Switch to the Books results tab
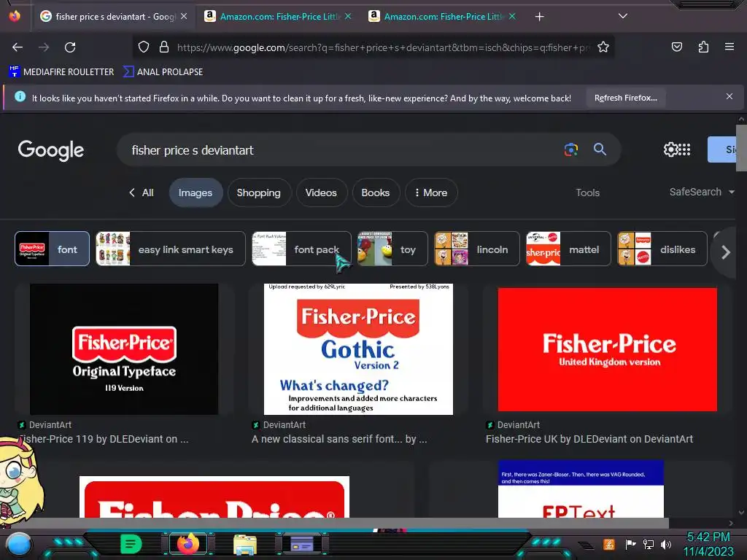 pos(376,192)
